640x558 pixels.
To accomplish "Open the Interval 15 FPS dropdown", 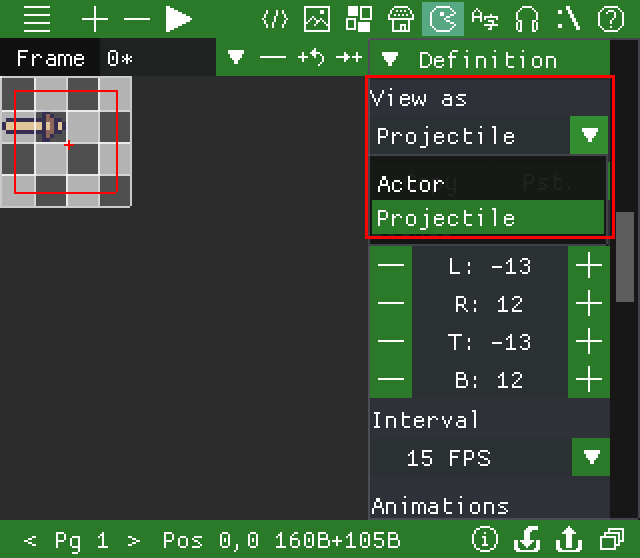I will point(591,457).
